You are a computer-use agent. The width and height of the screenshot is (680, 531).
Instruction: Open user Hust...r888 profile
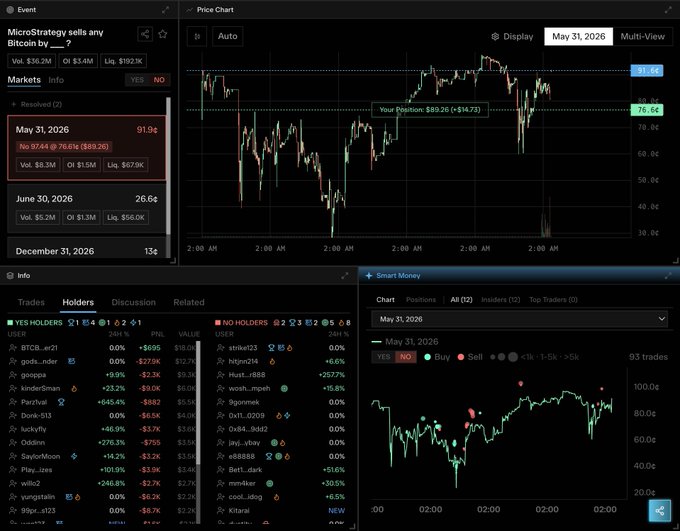point(247,375)
